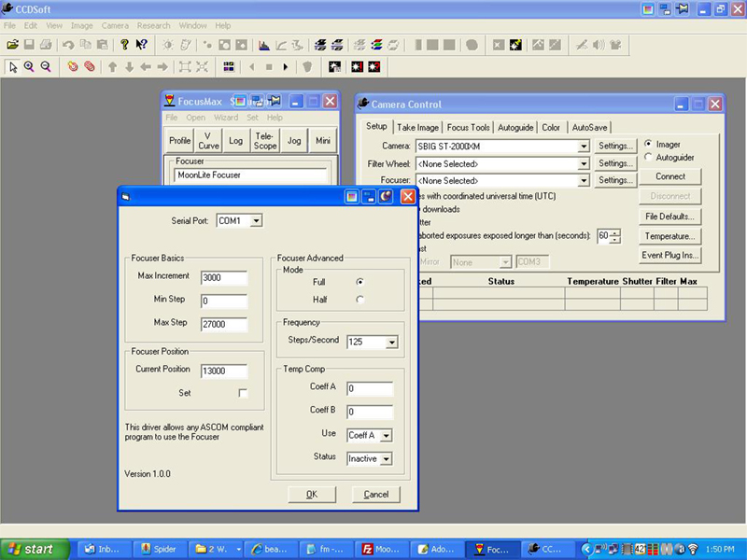Viewport: 747px width, 560px height.
Task: Click the second red target icon
Action: (89, 67)
